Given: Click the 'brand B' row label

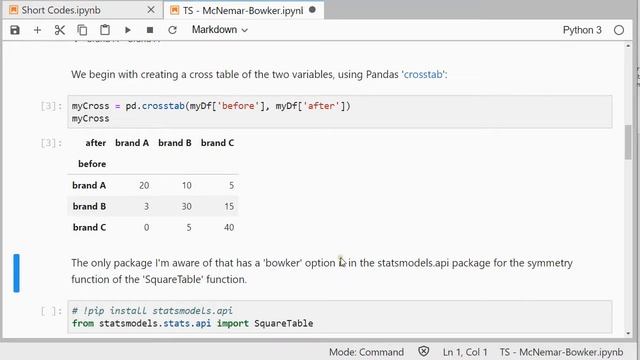Looking at the screenshot, I should 89,206.
